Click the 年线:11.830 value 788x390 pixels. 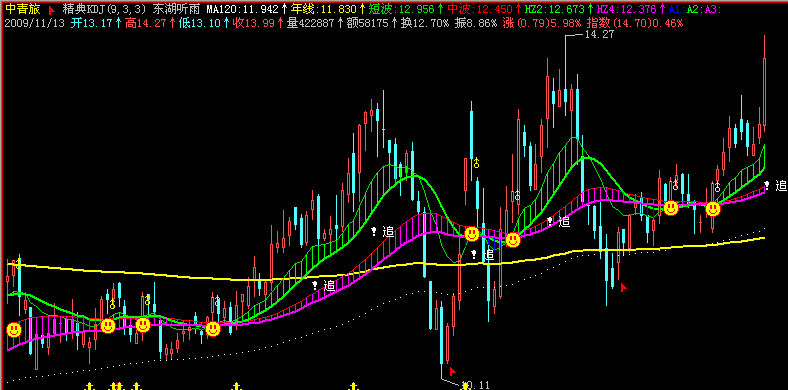coord(323,9)
